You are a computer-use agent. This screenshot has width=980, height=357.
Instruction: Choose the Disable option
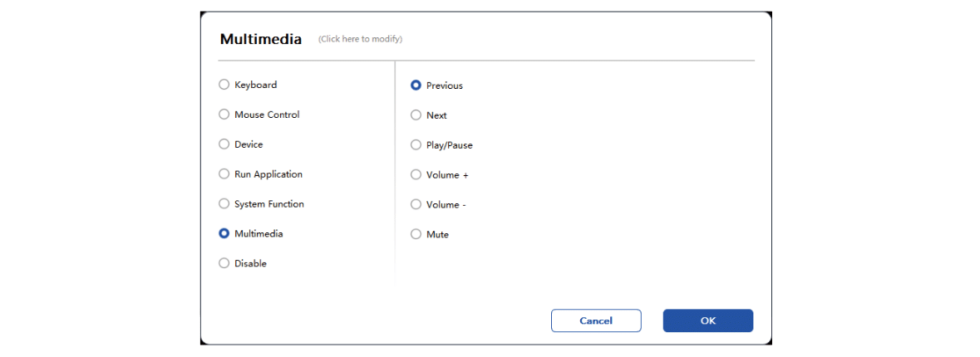(224, 263)
